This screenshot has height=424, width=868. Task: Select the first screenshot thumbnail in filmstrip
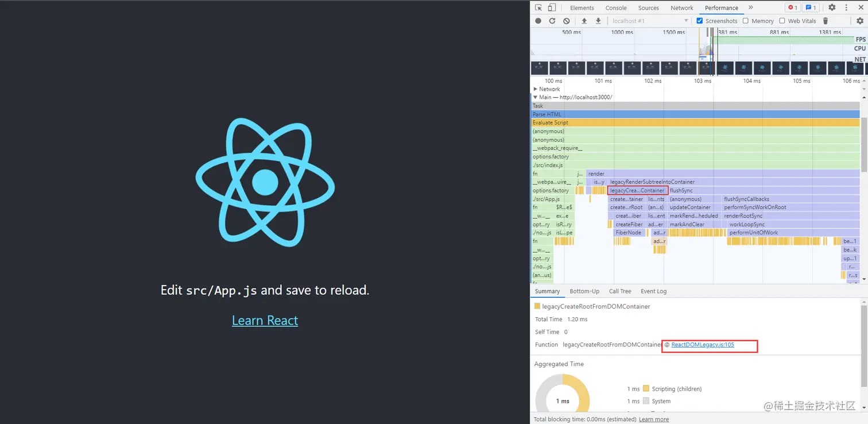click(540, 68)
